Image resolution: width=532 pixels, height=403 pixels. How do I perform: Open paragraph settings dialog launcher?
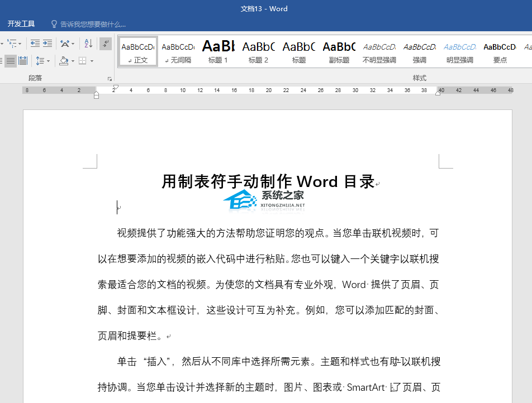pyautogui.click(x=110, y=79)
